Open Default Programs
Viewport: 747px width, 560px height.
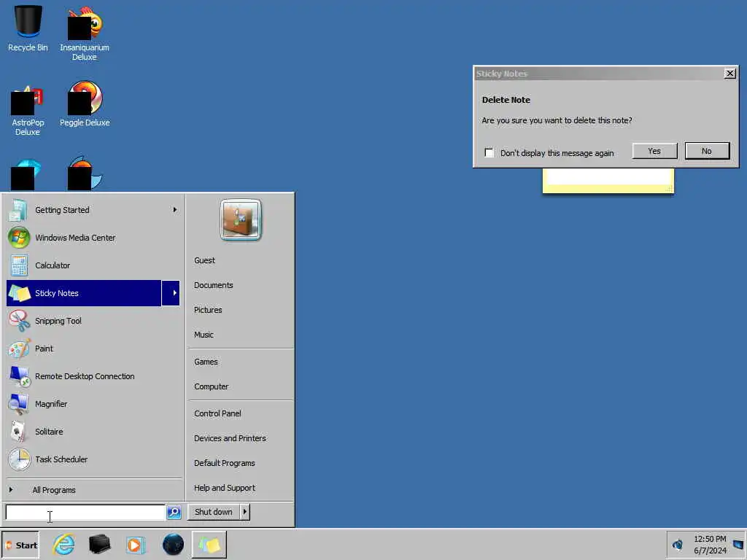tap(225, 463)
